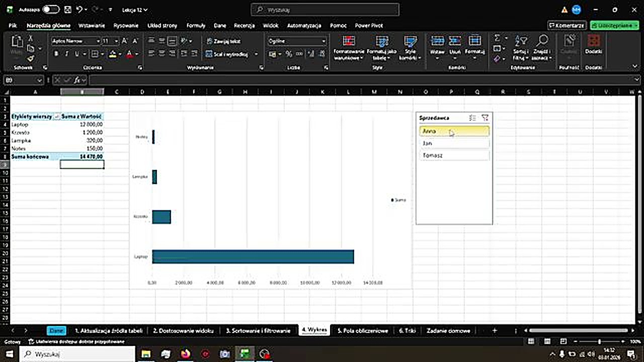
Task: Select Tomasz in the Sprzedawca slicer
Action: tap(453, 155)
